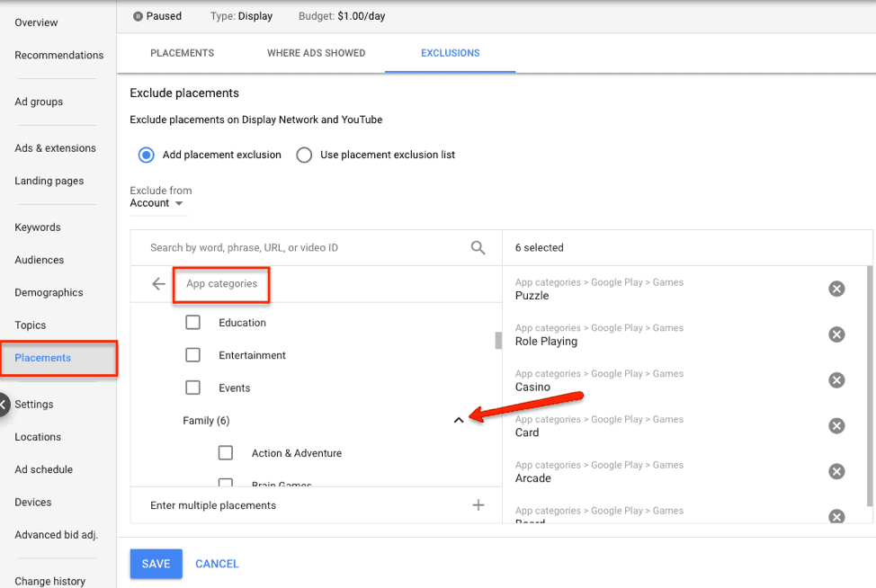Click the selected list scrollbar
Image resolution: width=876 pixels, height=588 pixels.
(870, 386)
